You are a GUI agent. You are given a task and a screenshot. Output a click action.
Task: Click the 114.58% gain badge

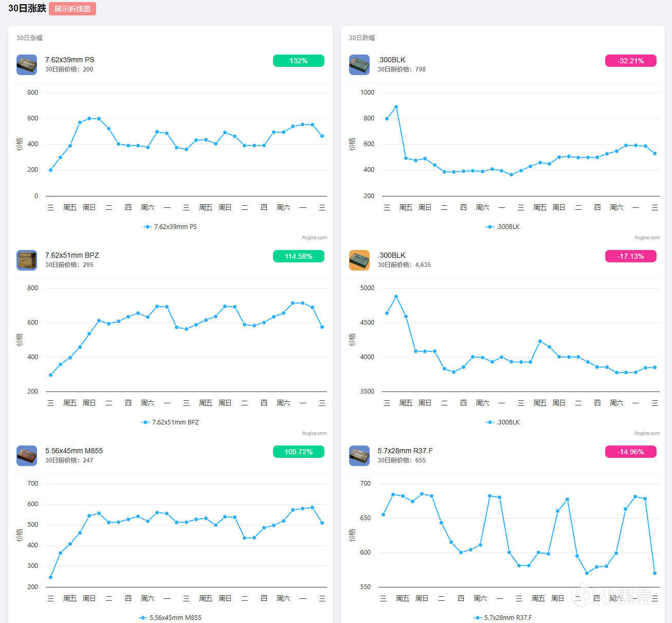[299, 256]
